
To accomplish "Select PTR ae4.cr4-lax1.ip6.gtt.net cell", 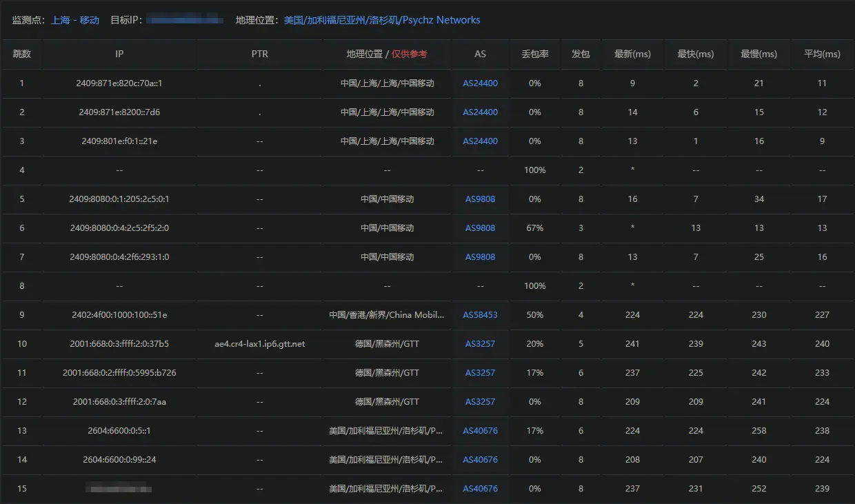I will pos(259,344).
